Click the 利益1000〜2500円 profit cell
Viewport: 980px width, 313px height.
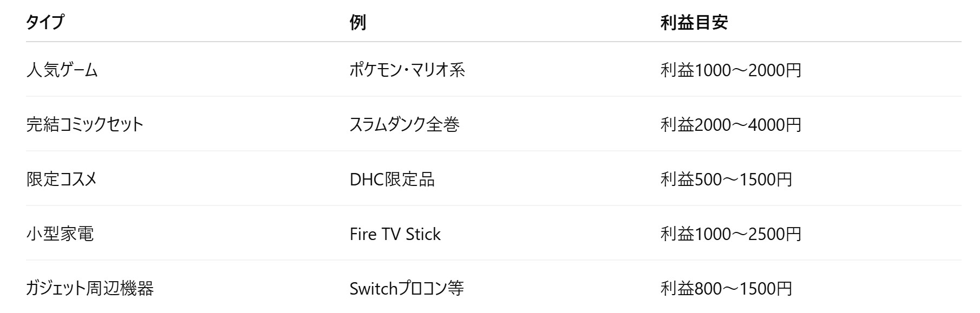tap(730, 234)
